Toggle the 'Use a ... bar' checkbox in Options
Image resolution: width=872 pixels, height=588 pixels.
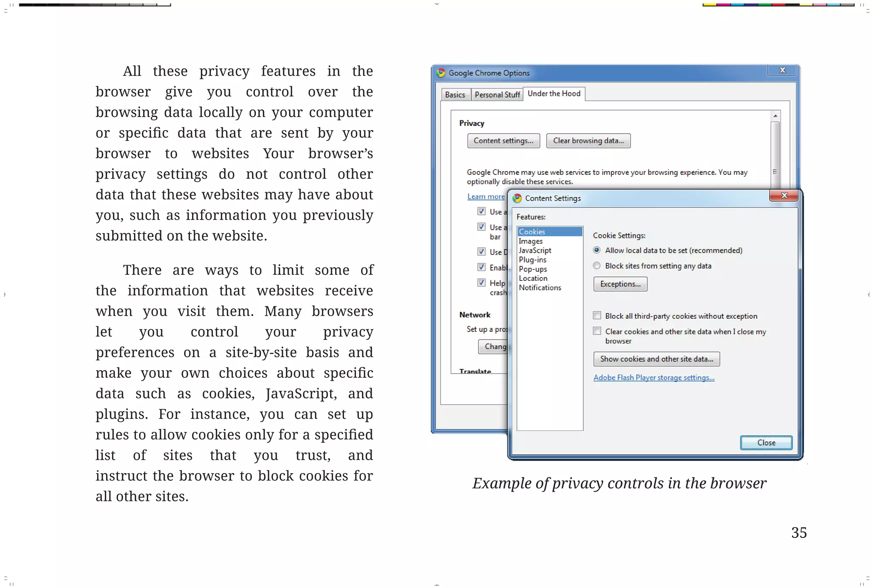pos(482,227)
